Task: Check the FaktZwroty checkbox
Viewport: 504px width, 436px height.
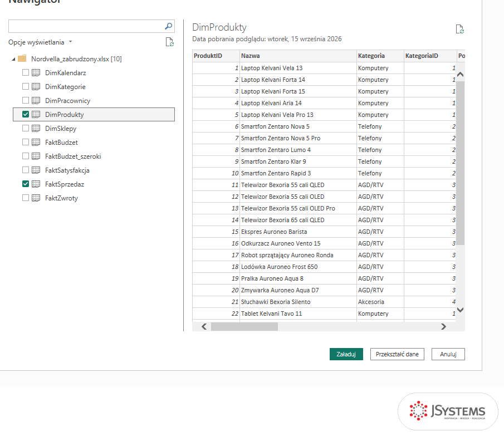Action: (26, 198)
